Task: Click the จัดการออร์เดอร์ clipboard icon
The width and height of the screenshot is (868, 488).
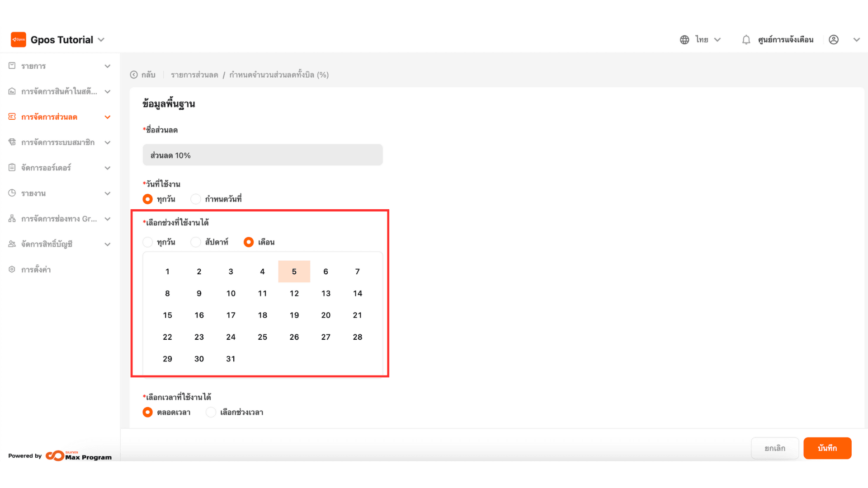Action: 12,168
